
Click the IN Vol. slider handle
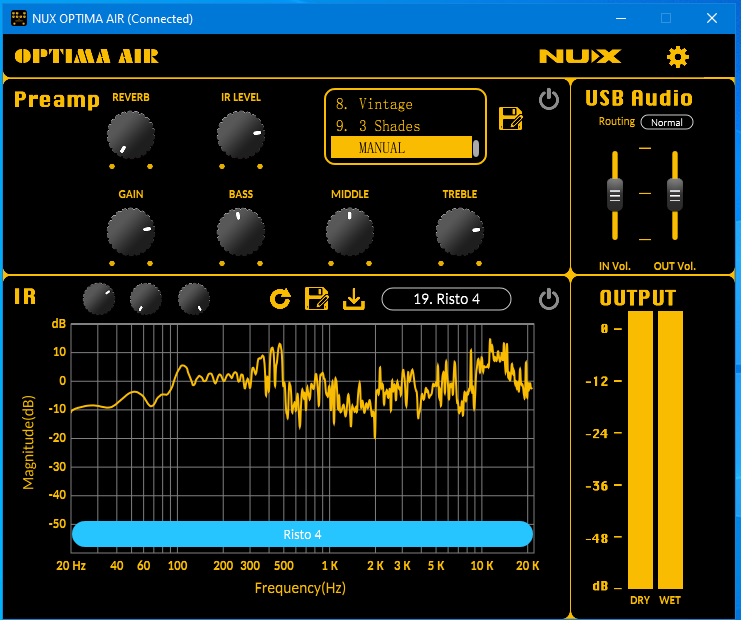point(615,192)
